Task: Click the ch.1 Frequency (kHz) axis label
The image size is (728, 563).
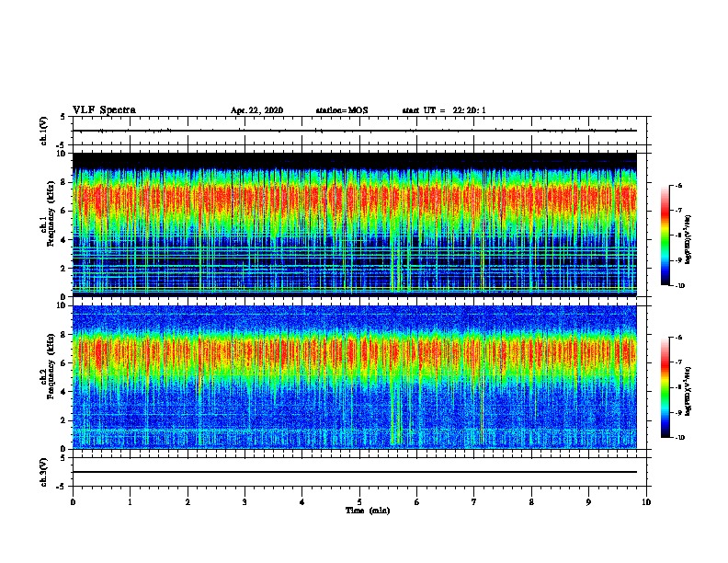Action: [x=48, y=214]
